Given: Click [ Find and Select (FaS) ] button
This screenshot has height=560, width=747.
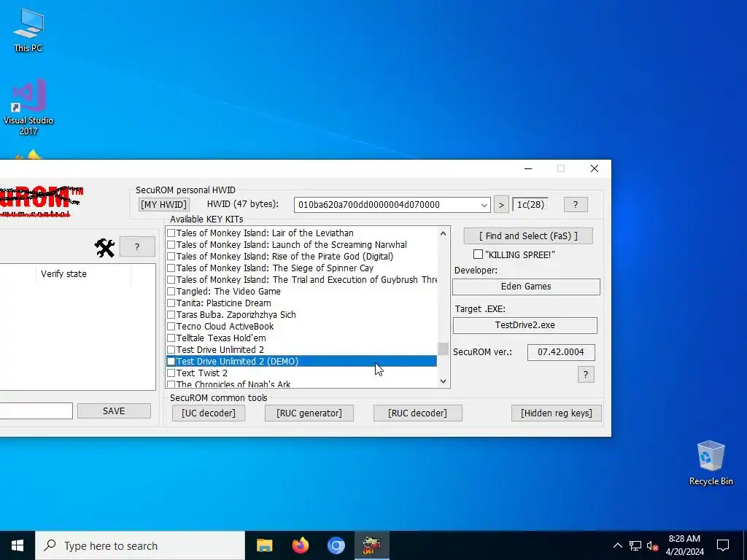Looking at the screenshot, I should [528, 236].
